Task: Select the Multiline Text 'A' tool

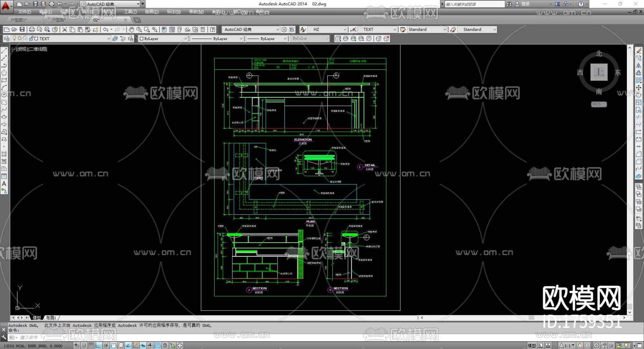Action: (4, 184)
